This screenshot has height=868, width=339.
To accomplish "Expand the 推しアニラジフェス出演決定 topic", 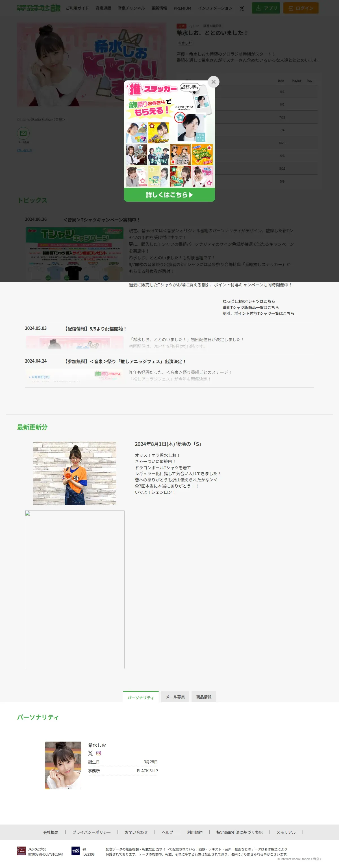I will (125, 361).
